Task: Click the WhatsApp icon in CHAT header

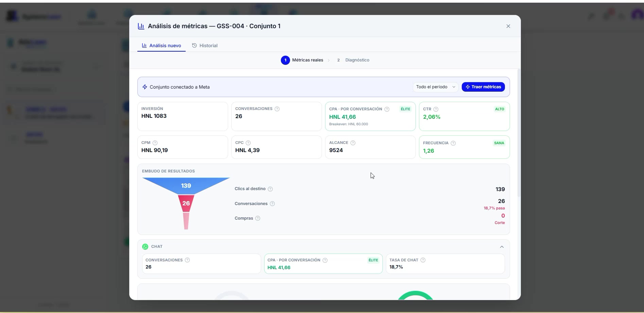Action: coord(145,247)
